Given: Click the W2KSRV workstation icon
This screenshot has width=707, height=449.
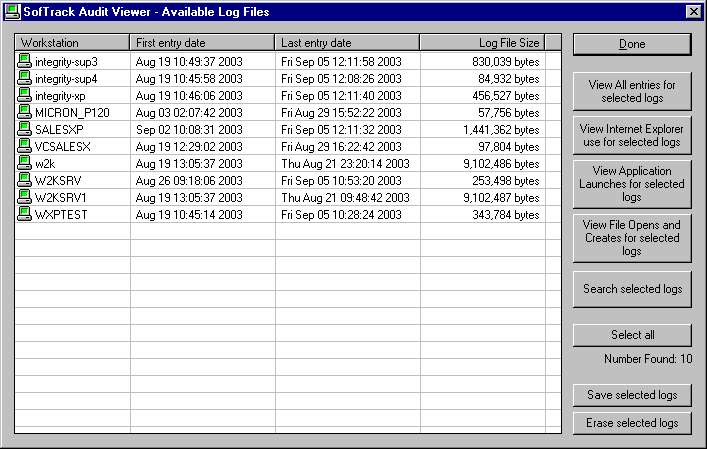Looking at the screenshot, I should coord(24,180).
